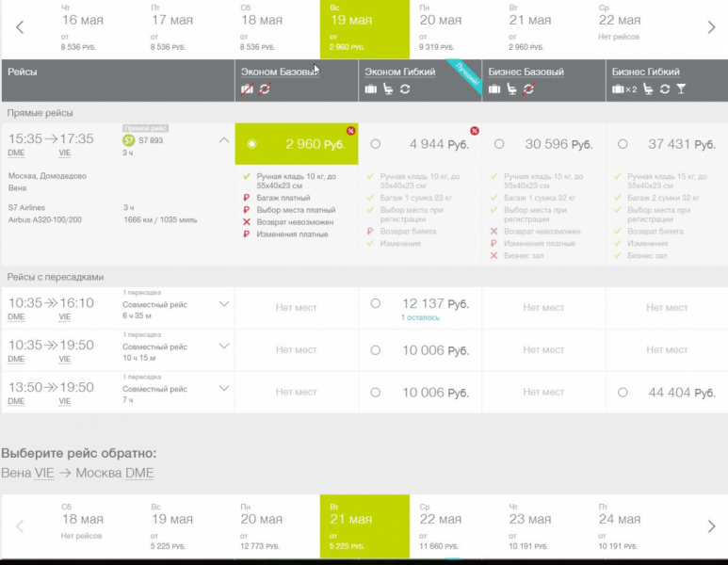728x565 pixels.
Task: Go to next outbound dates with right arrow
Action: (711, 27)
